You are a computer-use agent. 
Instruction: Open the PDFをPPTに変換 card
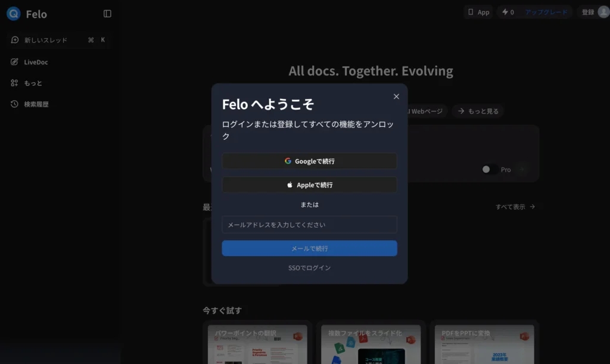click(x=485, y=344)
